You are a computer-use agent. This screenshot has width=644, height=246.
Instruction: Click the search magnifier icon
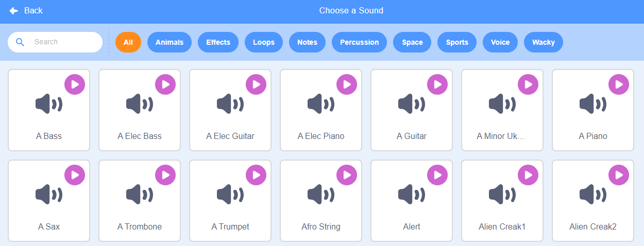click(x=20, y=42)
